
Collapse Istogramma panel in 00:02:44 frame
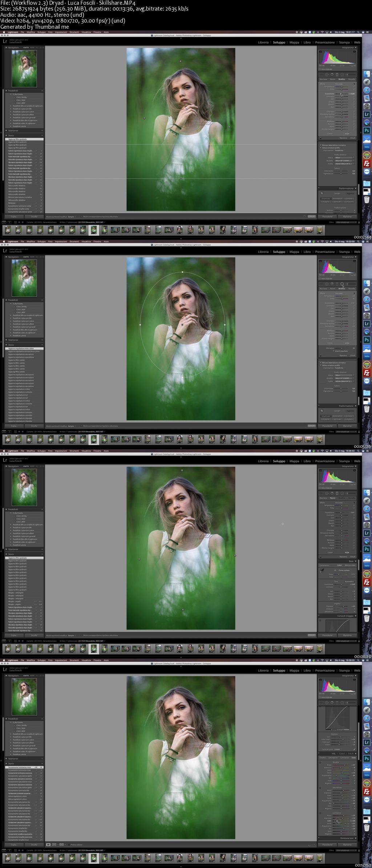355,48
